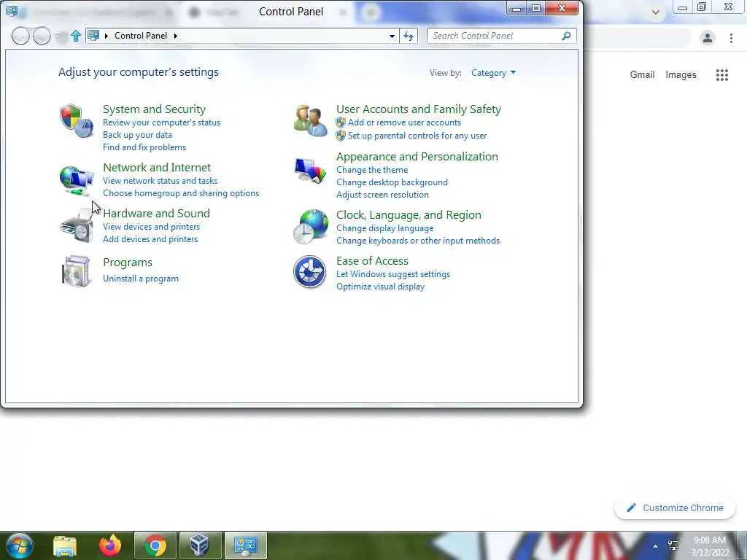Image resolution: width=747 pixels, height=560 pixels.
Task: Open User Accounts people icon
Action: [310, 121]
